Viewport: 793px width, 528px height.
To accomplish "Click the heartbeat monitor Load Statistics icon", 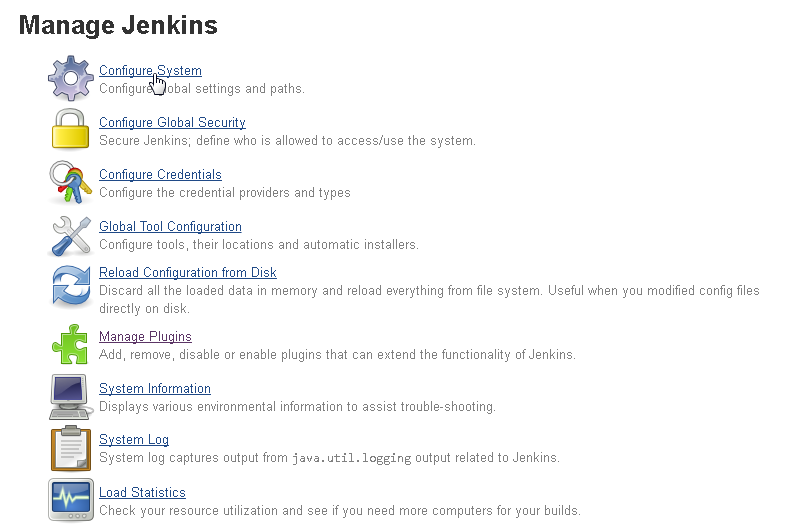I will click(71, 500).
